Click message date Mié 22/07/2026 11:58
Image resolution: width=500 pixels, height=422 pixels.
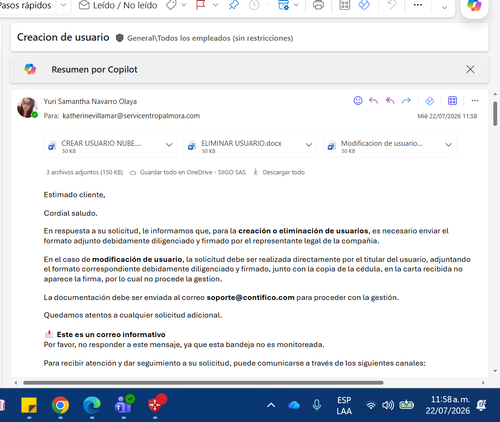pyautogui.click(x=447, y=116)
